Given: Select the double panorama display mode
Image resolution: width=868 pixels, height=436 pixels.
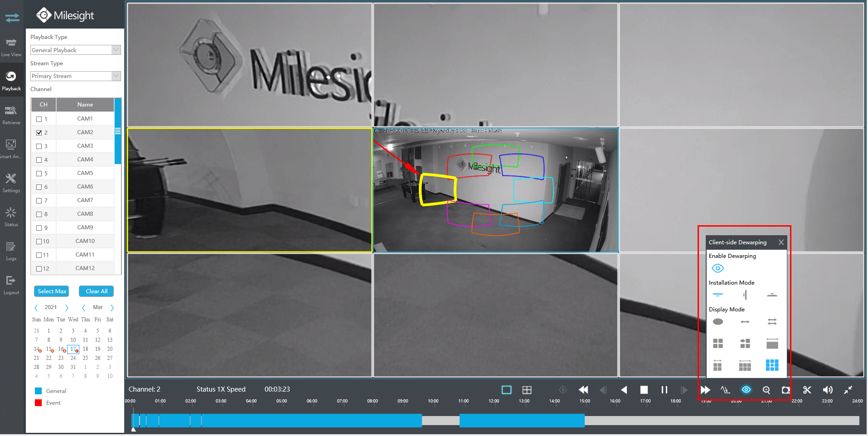Looking at the screenshot, I should tap(772, 322).
